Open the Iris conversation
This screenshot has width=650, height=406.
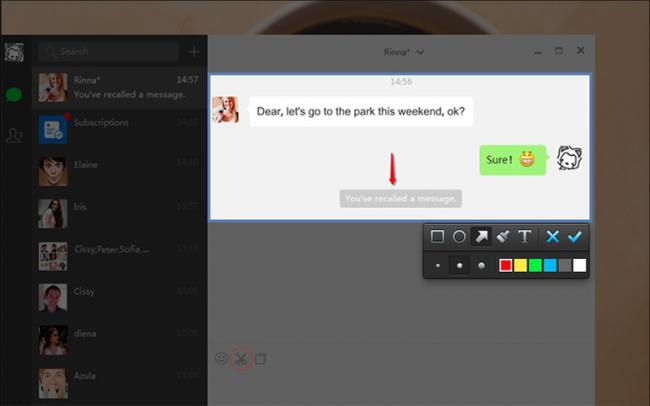(119, 214)
